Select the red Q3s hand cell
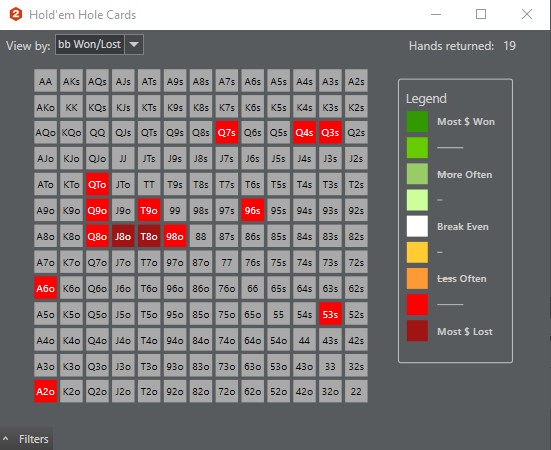The height and width of the screenshot is (450, 551). coord(330,133)
